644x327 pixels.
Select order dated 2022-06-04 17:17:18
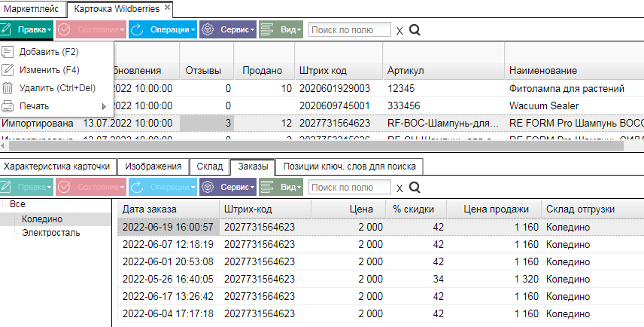pos(168,313)
